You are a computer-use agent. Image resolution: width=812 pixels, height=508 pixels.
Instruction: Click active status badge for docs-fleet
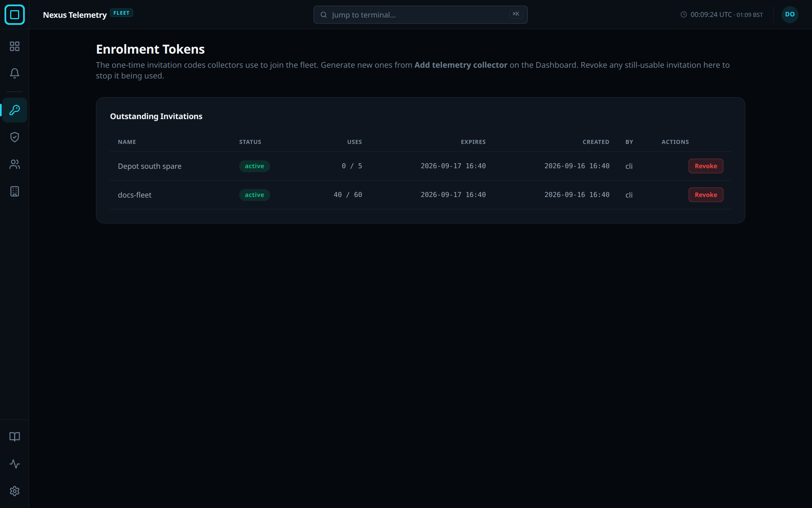[x=254, y=195]
